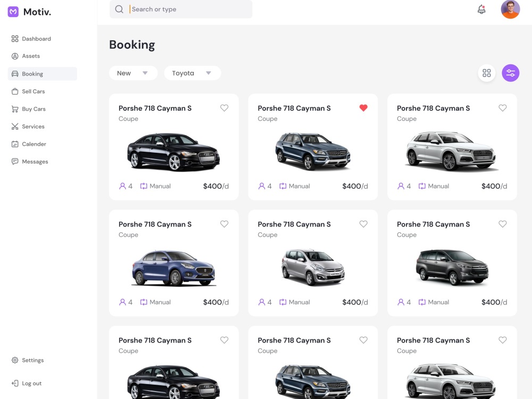Click the Motiv. brand name text

pos(37,12)
